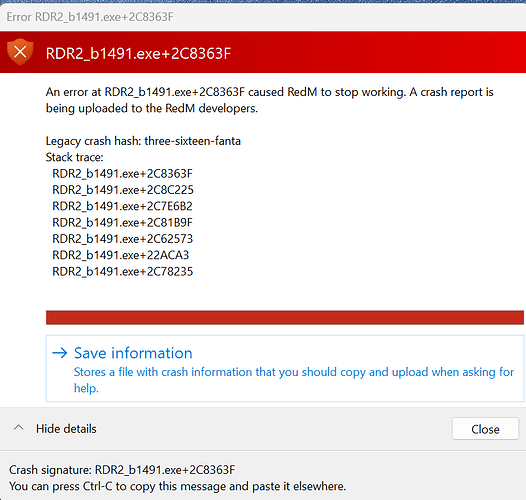The width and height of the screenshot is (526, 500).
Task: Click the red error shield icon
Action: click(20, 52)
